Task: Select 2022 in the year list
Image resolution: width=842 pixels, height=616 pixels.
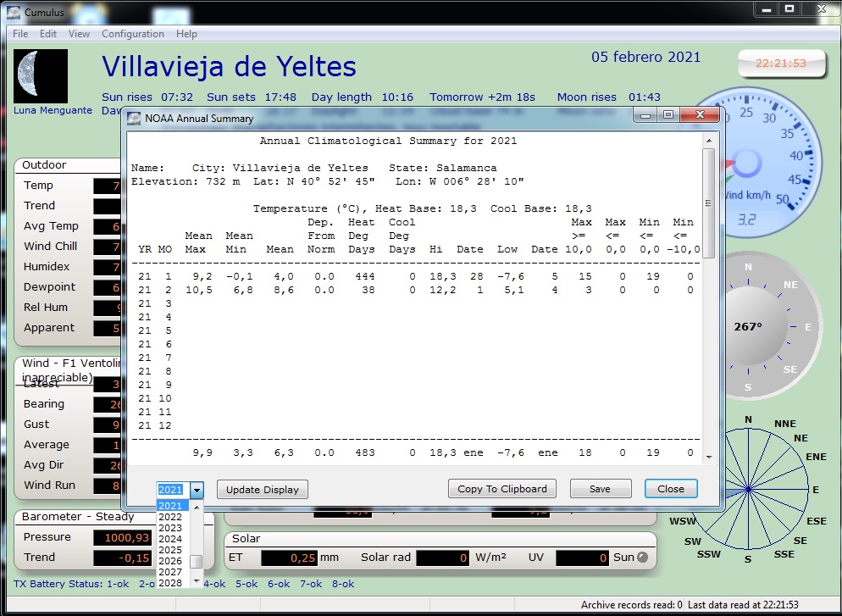Action: [174, 517]
